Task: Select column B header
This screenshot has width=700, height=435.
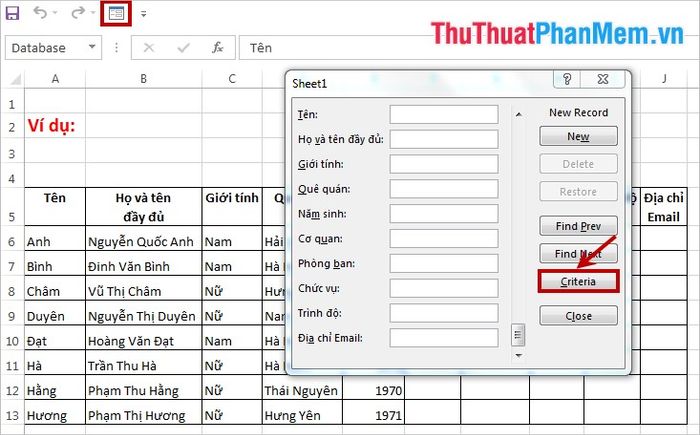Action: click(144, 78)
